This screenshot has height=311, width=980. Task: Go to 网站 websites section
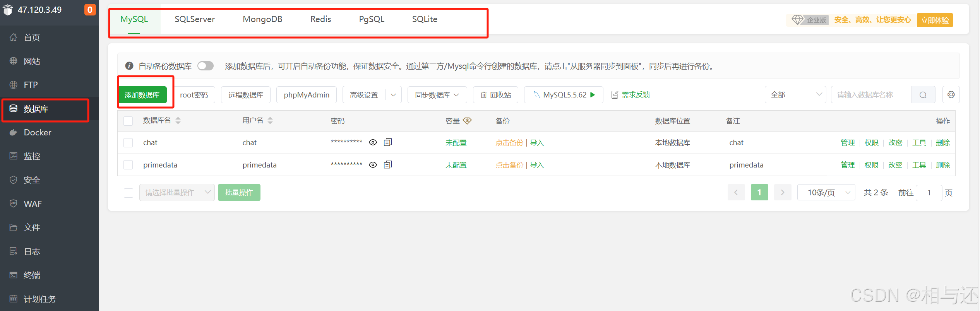point(32,61)
